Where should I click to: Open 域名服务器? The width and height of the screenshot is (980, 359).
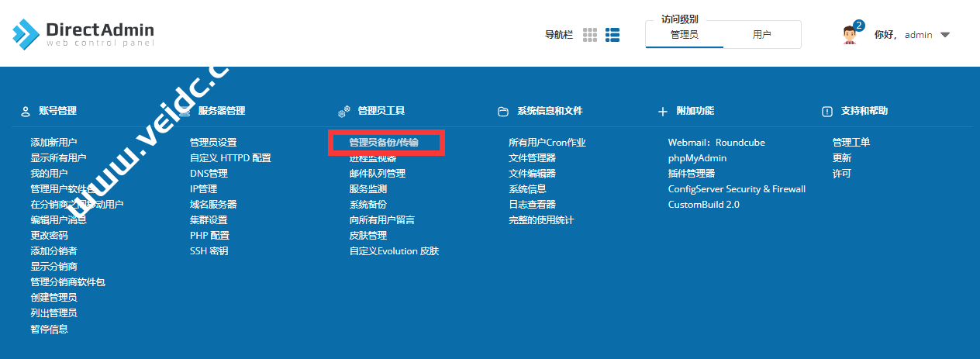[x=213, y=205]
